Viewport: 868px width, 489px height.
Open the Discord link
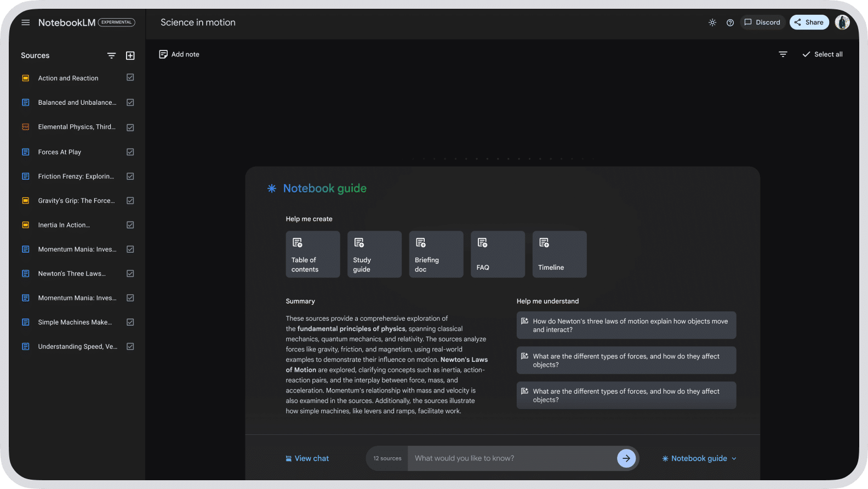(762, 22)
